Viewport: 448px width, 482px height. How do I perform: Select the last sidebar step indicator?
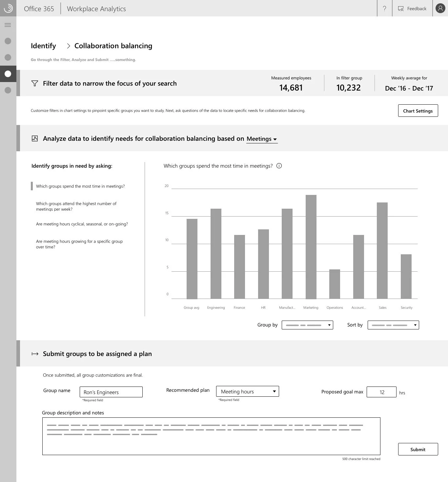(8, 90)
